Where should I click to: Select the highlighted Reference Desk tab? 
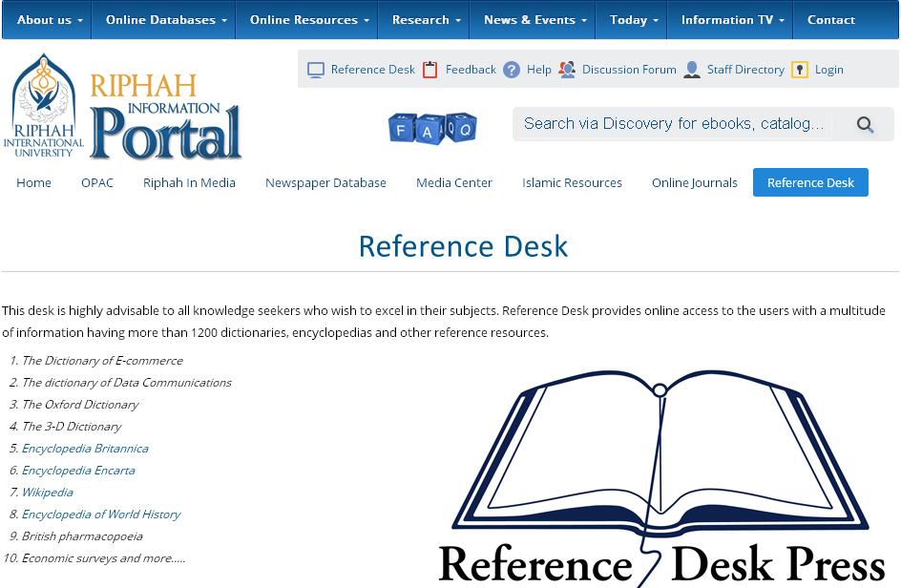[x=810, y=182]
